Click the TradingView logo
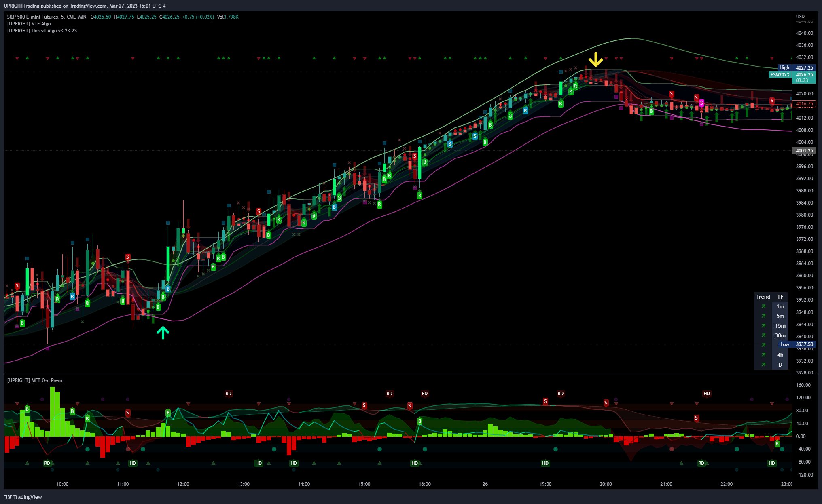The width and height of the screenshot is (822, 504). point(23,497)
